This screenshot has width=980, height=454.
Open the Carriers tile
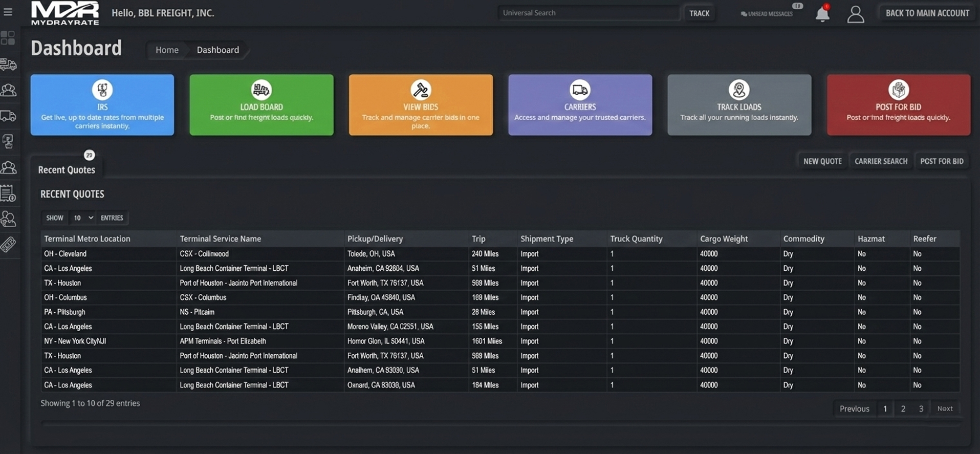tap(580, 105)
